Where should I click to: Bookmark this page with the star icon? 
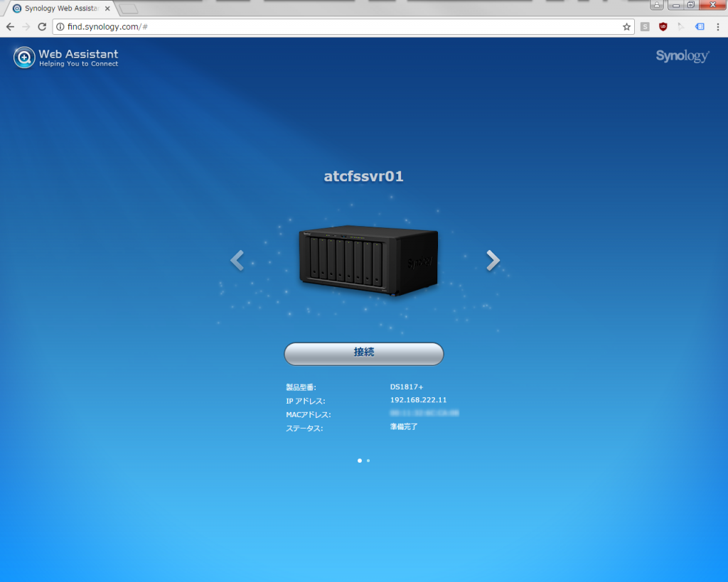[x=627, y=27]
